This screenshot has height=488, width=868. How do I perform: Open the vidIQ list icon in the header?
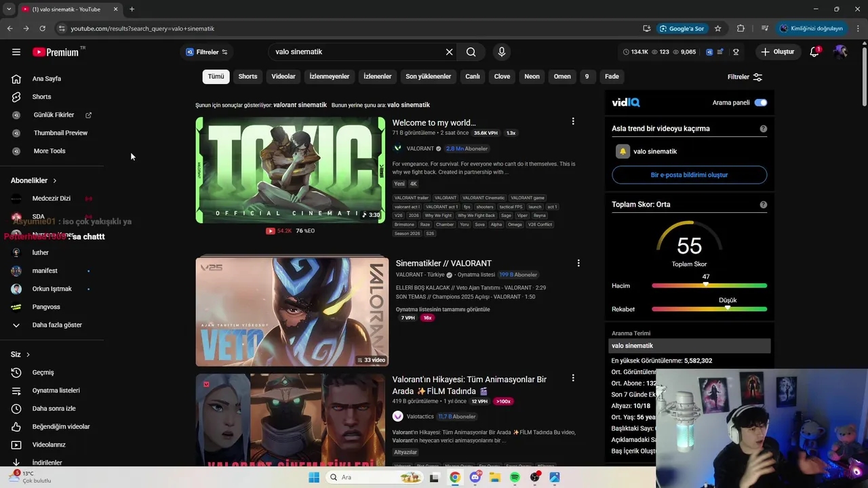click(x=721, y=52)
